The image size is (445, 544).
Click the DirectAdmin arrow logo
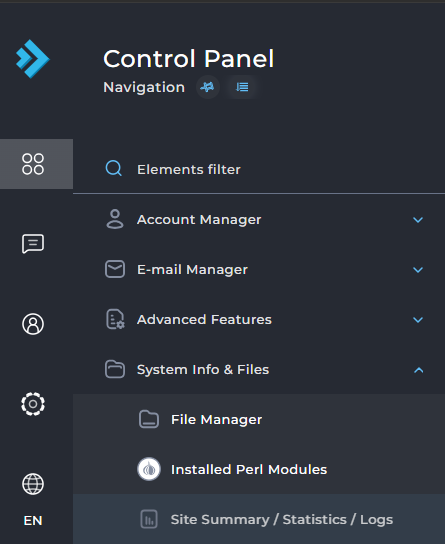(x=33, y=59)
